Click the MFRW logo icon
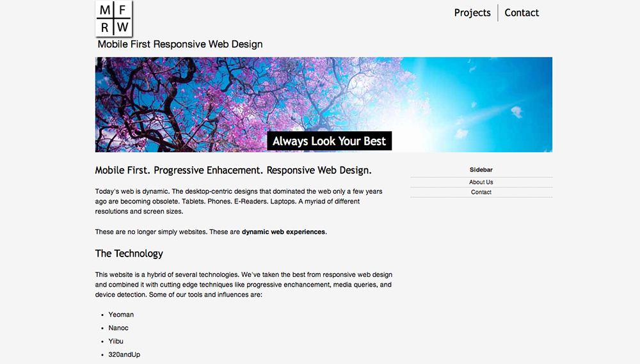Image resolution: width=640 pixels, height=364 pixels. pyautogui.click(x=114, y=19)
